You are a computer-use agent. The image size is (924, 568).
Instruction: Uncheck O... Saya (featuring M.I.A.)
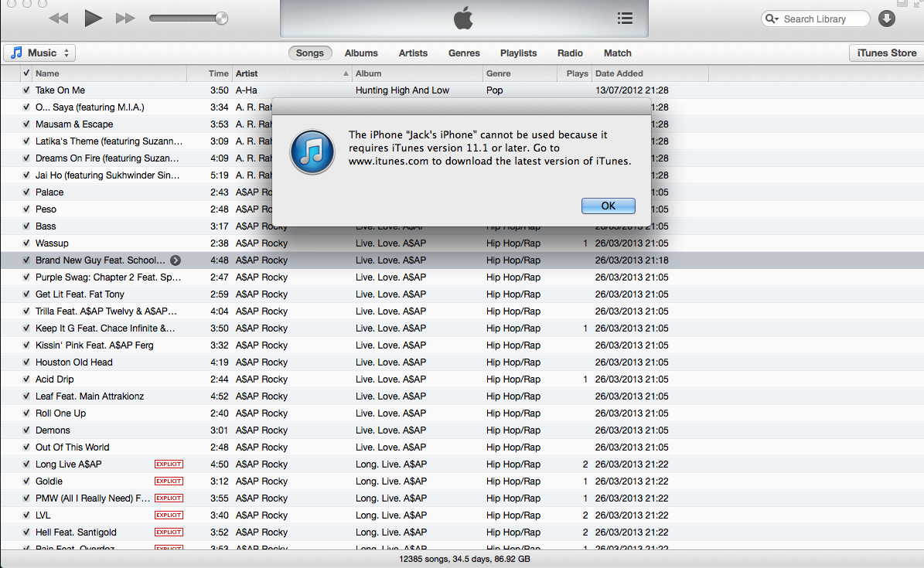[26, 107]
